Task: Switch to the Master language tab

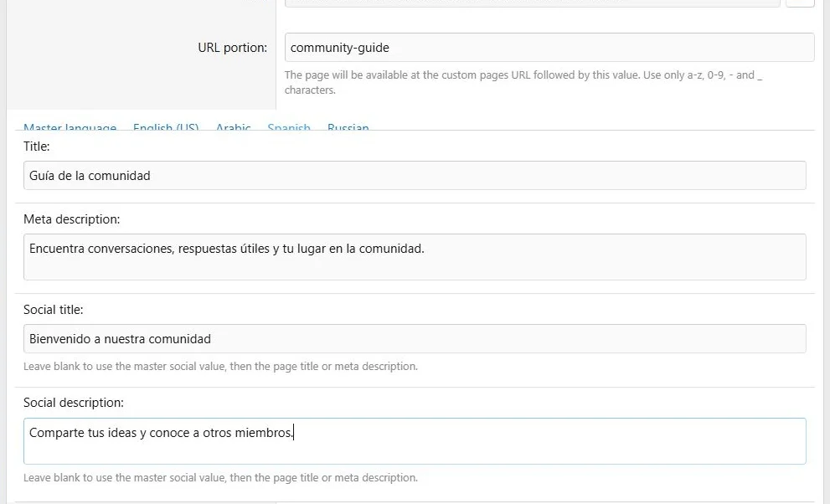Action: (70, 127)
